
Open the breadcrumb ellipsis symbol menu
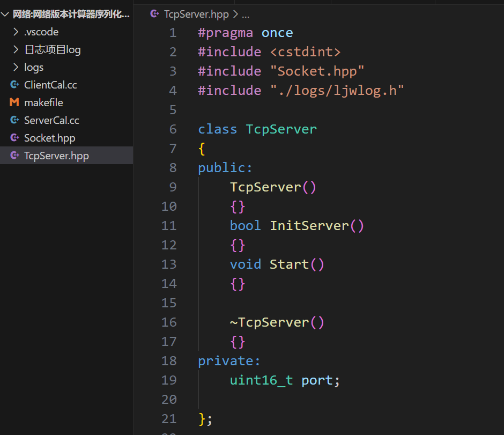tap(246, 14)
